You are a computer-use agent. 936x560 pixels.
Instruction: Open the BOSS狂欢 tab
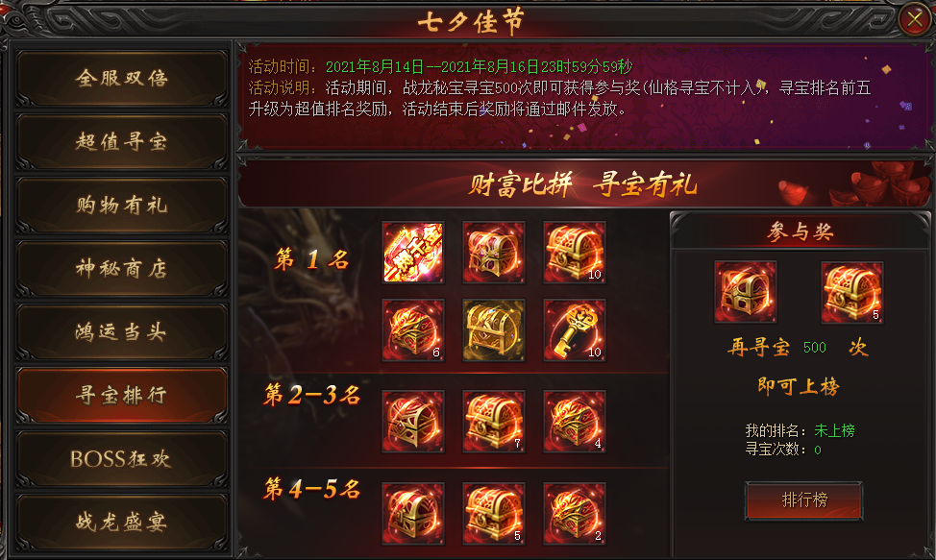122,458
